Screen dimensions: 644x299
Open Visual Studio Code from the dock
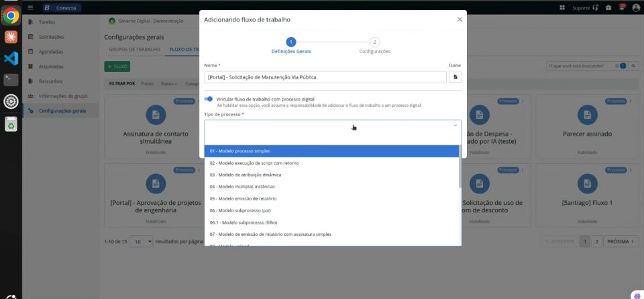11,58
